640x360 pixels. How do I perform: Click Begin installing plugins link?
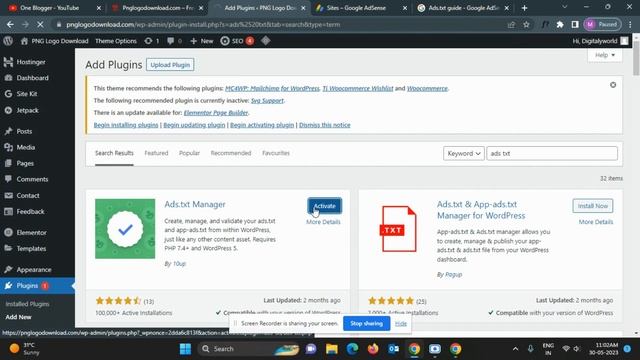pyautogui.click(x=126, y=125)
